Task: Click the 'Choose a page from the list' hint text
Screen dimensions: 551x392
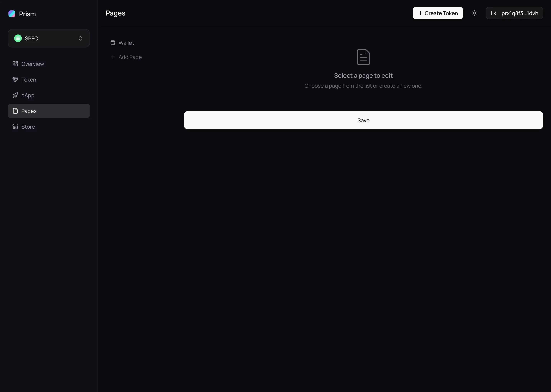Action: [363, 86]
